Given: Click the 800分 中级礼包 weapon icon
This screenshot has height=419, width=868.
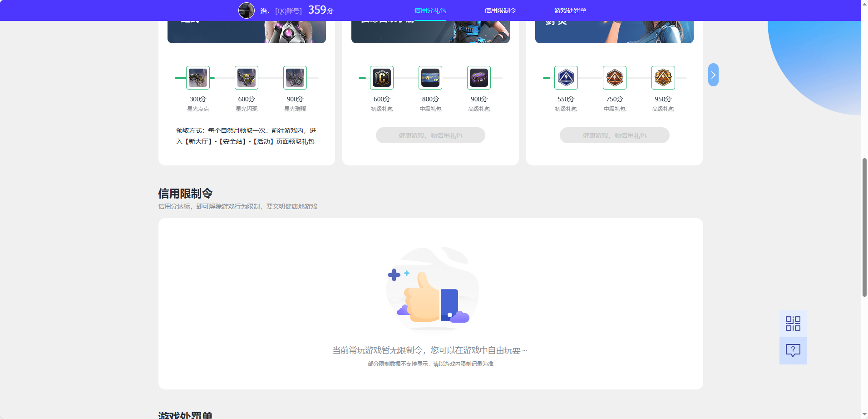Looking at the screenshot, I should (430, 78).
